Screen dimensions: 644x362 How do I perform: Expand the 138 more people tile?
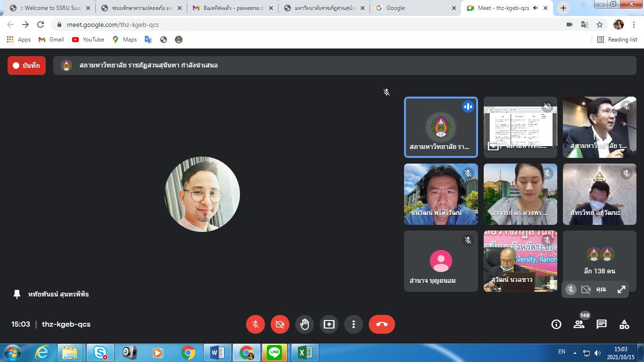point(599,261)
